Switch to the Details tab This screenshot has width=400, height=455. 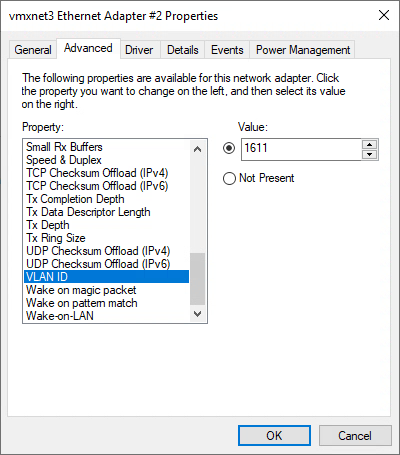(x=183, y=50)
